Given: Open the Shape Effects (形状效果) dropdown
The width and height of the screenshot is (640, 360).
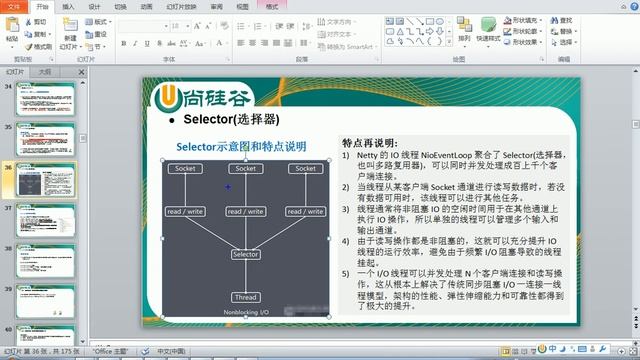Looking at the screenshot, I should [x=522, y=42].
